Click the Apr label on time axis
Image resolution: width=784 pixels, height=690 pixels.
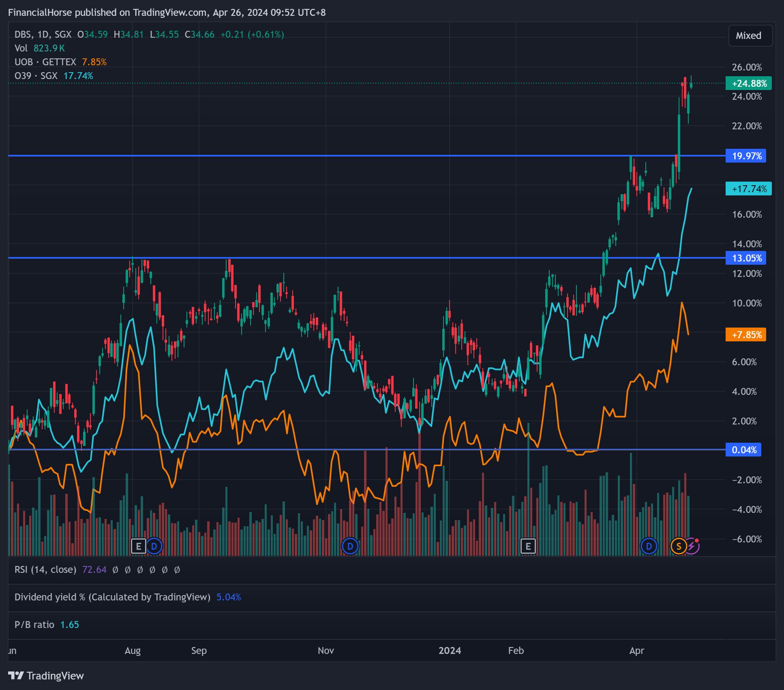pos(636,651)
